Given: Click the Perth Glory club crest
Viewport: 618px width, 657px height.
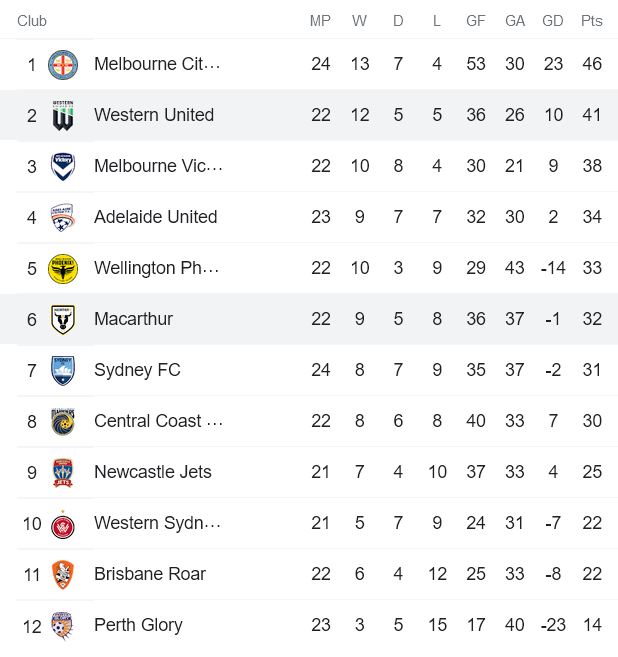Looking at the screenshot, I should pyautogui.click(x=64, y=625).
